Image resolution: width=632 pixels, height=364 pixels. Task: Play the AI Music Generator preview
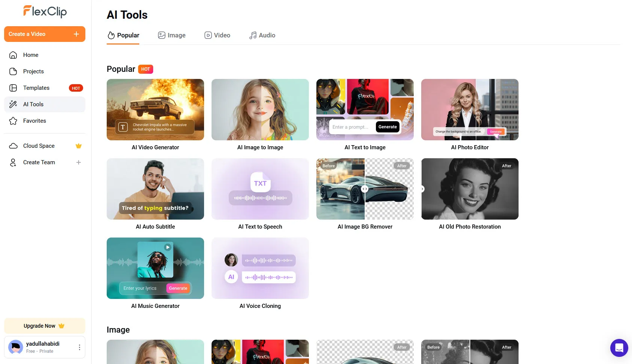[x=168, y=247]
